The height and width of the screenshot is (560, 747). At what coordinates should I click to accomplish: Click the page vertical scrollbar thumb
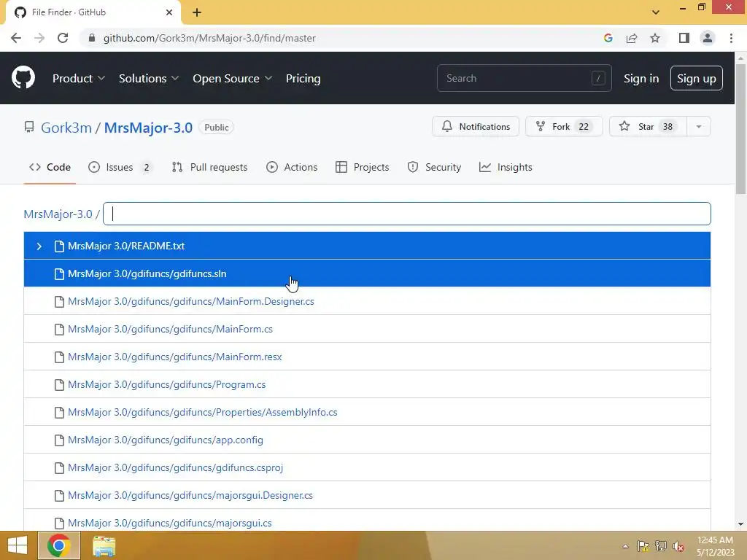point(740,128)
